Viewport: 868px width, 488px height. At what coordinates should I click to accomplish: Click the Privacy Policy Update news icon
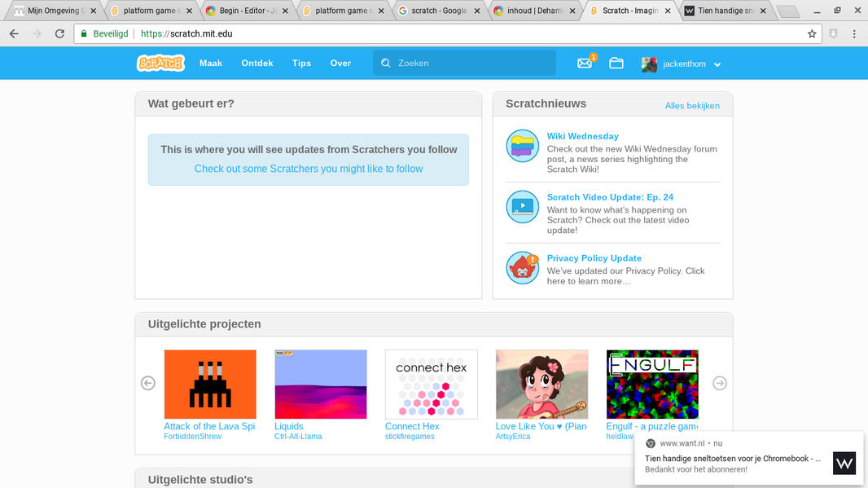click(x=523, y=267)
